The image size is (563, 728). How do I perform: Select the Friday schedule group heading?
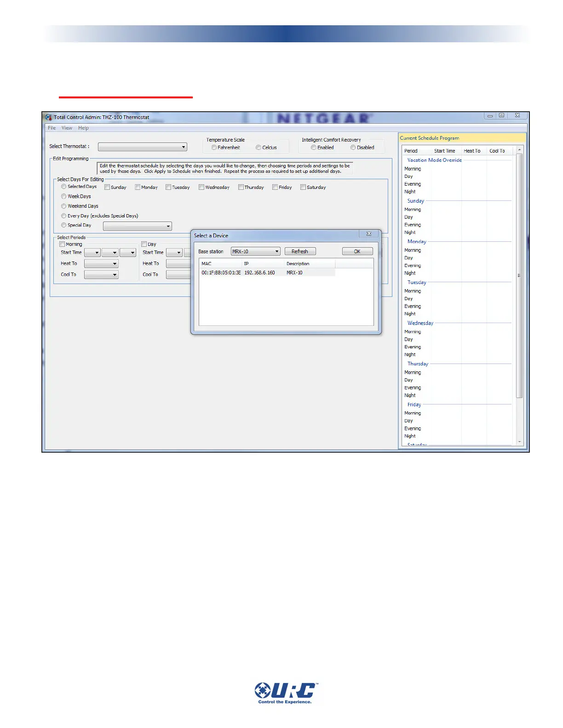[x=414, y=404]
